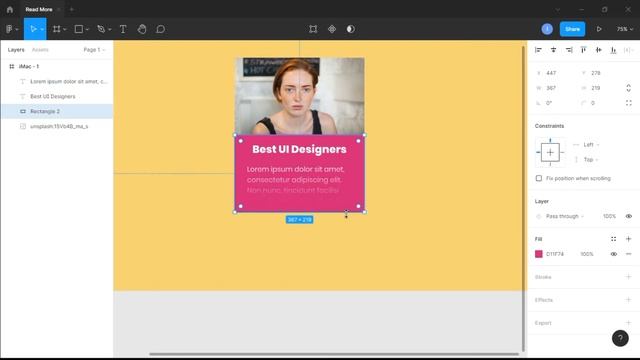Open a new tab with plus

pos(71,9)
